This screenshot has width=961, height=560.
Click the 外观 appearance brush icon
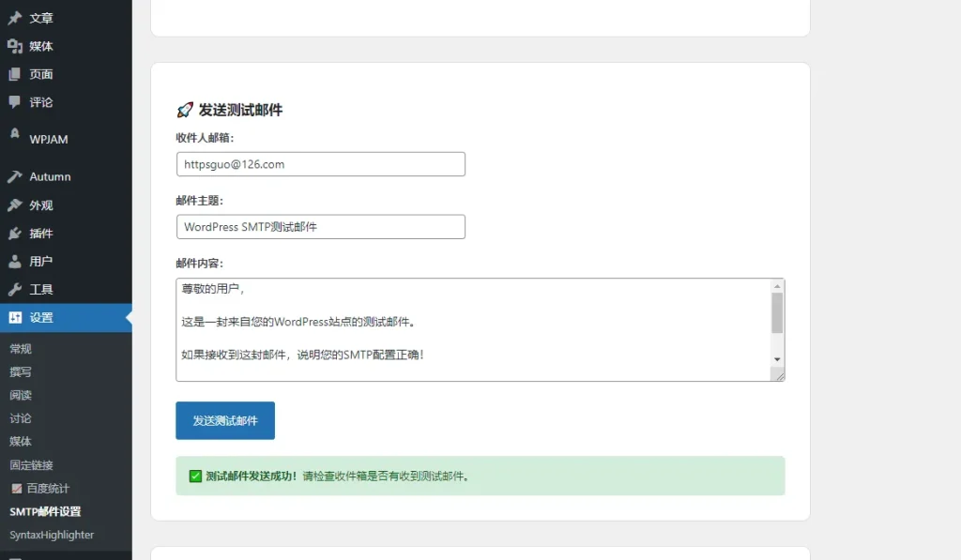point(15,205)
